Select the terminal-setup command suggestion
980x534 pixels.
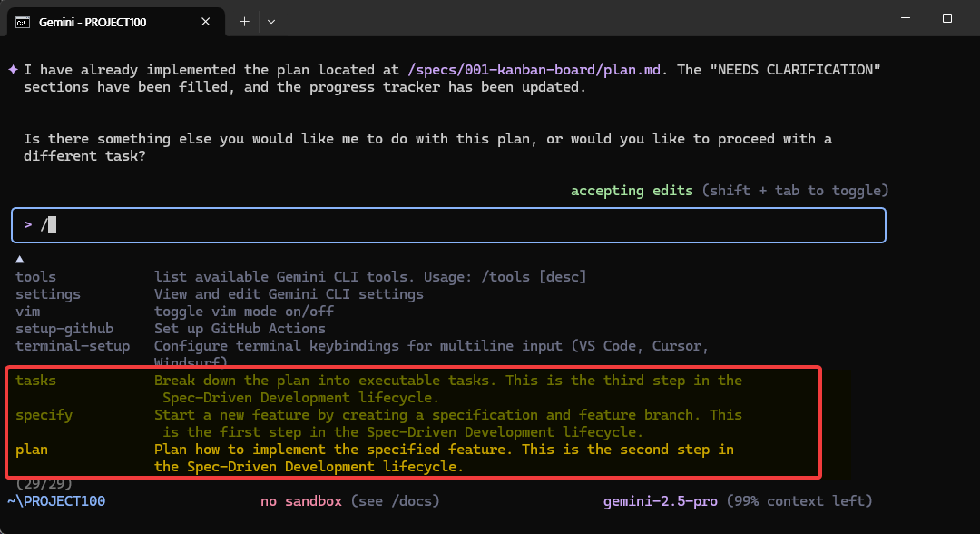(73, 346)
